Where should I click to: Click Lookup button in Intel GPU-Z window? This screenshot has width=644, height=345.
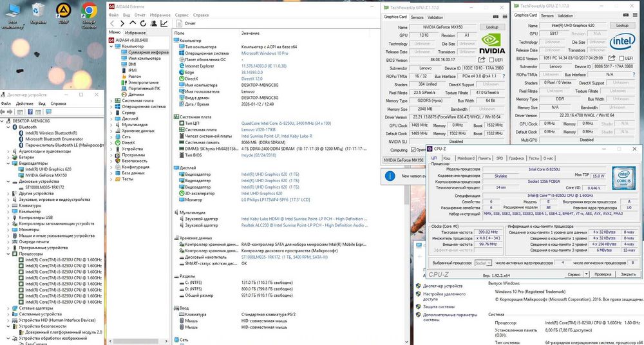pyautogui.click(x=622, y=26)
